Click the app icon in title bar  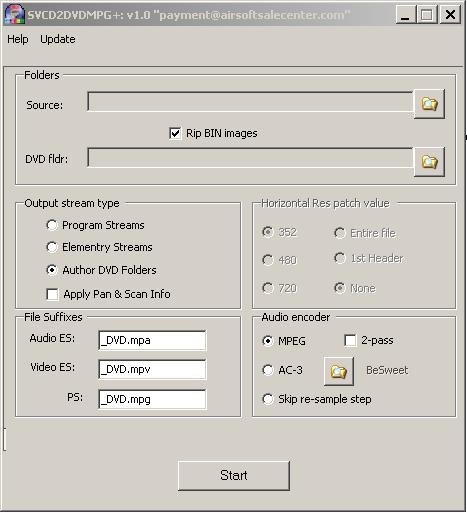pos(15,15)
